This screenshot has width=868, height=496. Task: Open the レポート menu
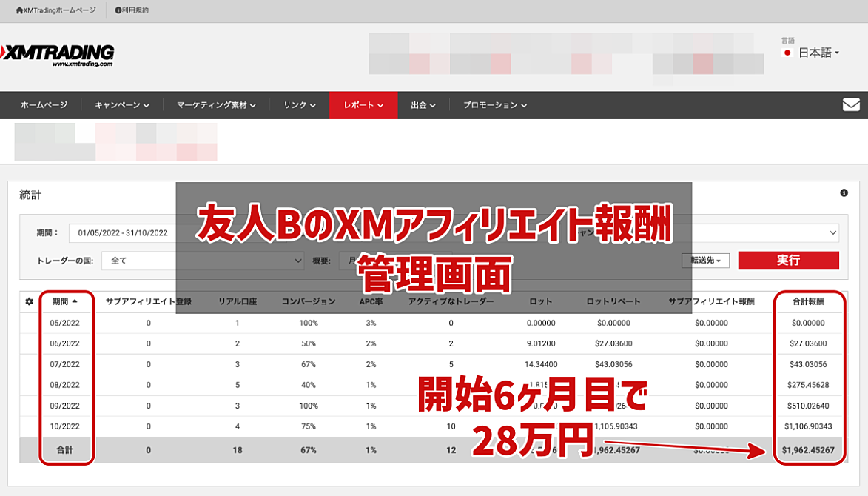click(363, 104)
